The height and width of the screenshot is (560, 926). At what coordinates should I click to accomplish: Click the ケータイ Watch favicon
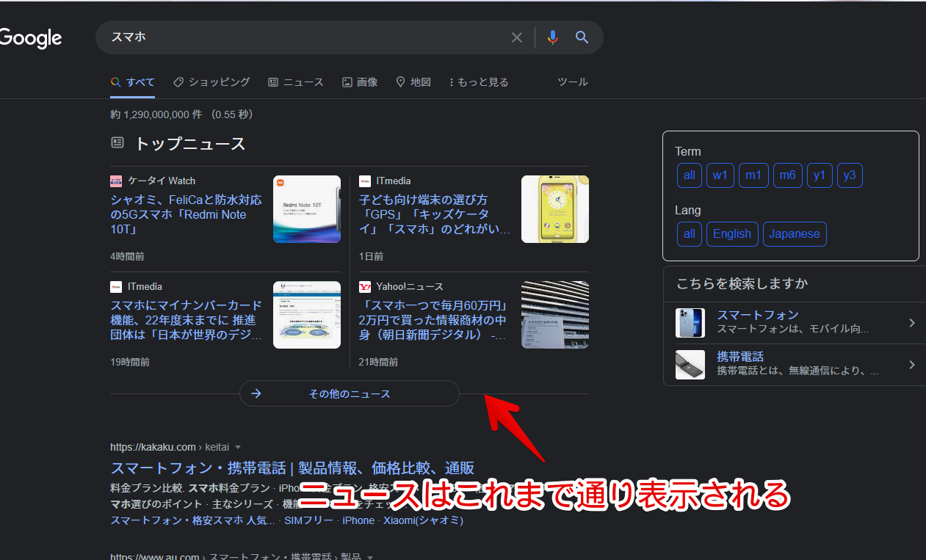click(116, 181)
